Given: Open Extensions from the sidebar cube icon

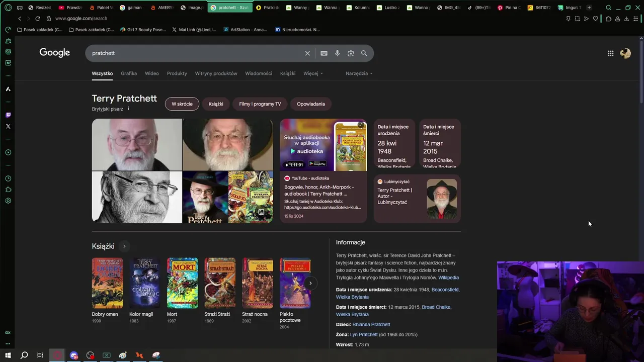Looking at the screenshot, I should point(8,190).
